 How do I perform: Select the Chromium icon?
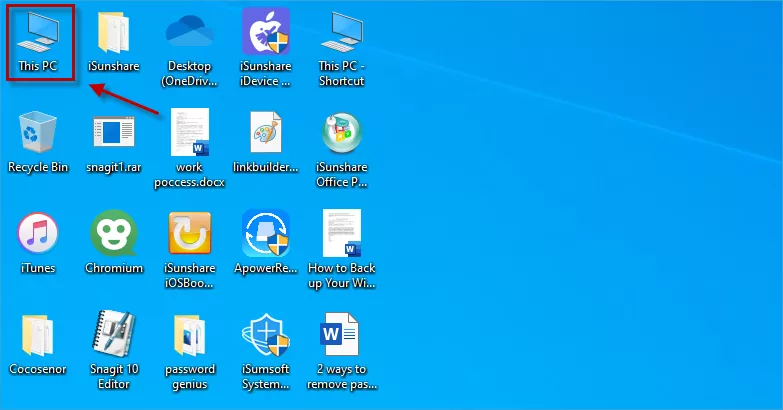click(x=114, y=233)
